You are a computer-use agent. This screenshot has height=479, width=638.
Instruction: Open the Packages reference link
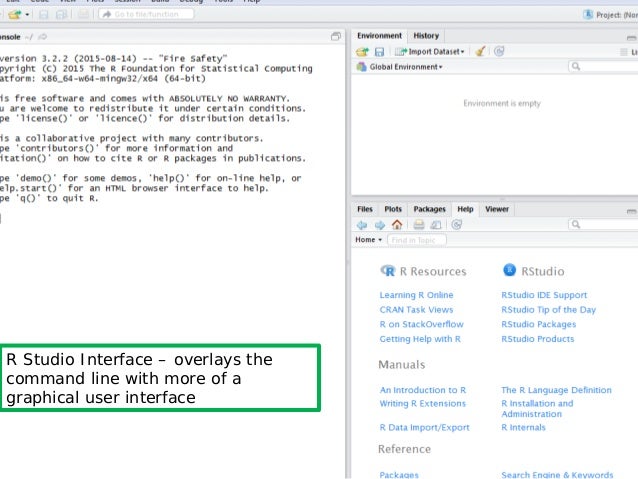coord(399,475)
